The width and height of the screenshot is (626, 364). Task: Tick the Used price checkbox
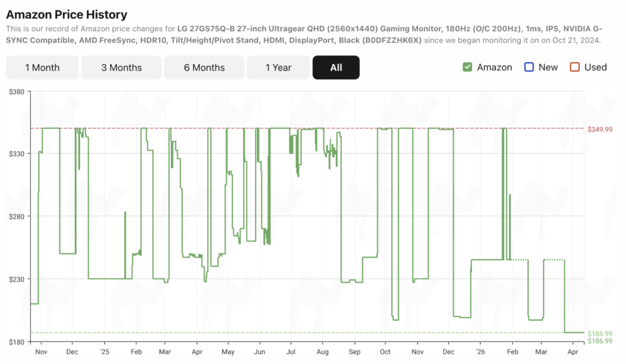point(575,67)
